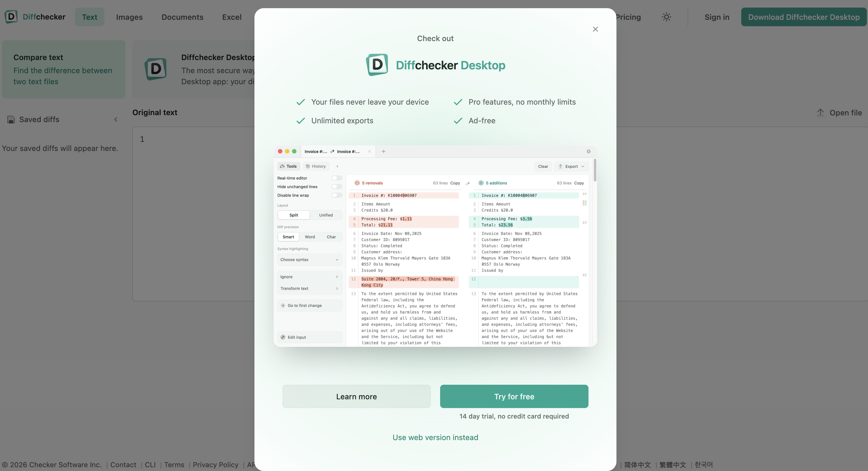The height and width of the screenshot is (471, 868).
Task: Click Download Diffchecker Desktop button
Action: tap(804, 17)
